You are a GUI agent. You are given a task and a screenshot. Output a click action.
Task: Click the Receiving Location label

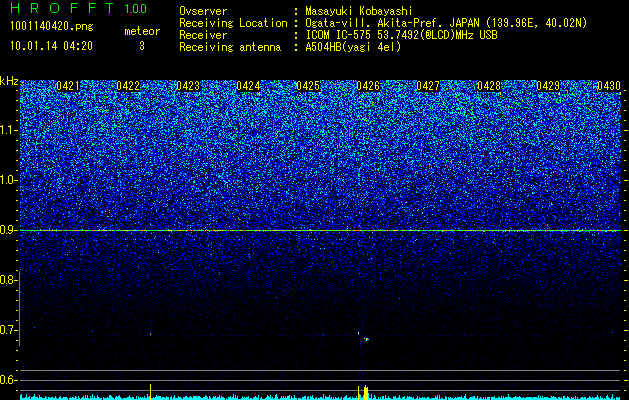(233, 23)
